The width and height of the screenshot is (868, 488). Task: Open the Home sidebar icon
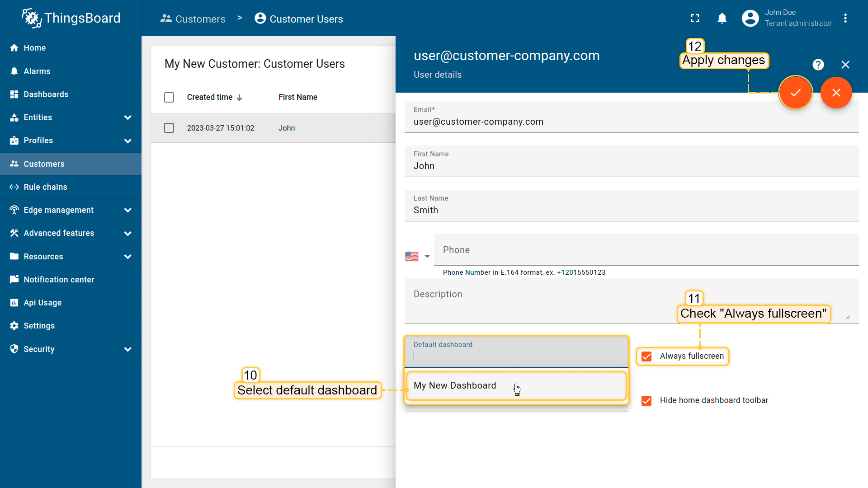pyautogui.click(x=14, y=47)
